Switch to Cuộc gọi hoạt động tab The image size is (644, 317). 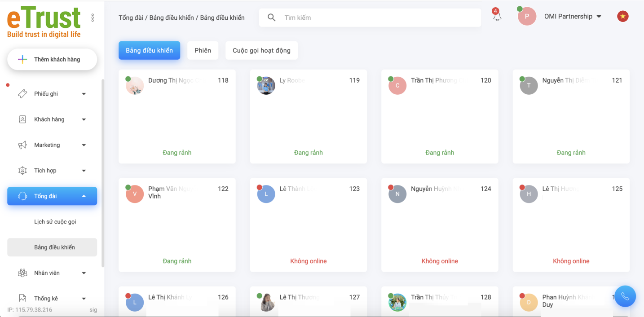[261, 50]
